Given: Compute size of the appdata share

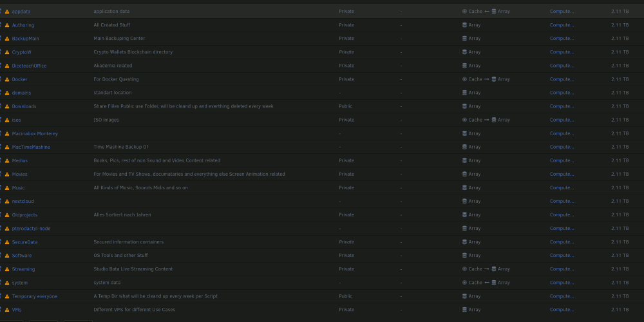Looking at the screenshot, I should click(x=562, y=12).
